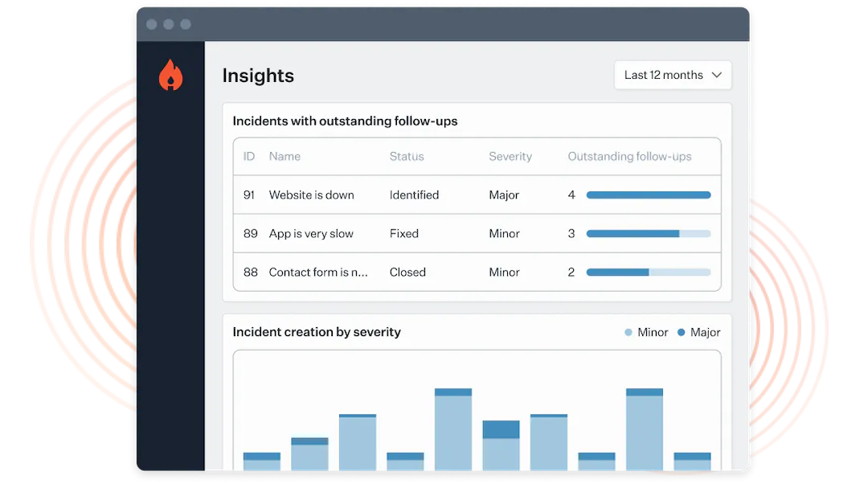Click the follow-up count 2
Viewport: 868px width, 484px height.
coord(571,272)
